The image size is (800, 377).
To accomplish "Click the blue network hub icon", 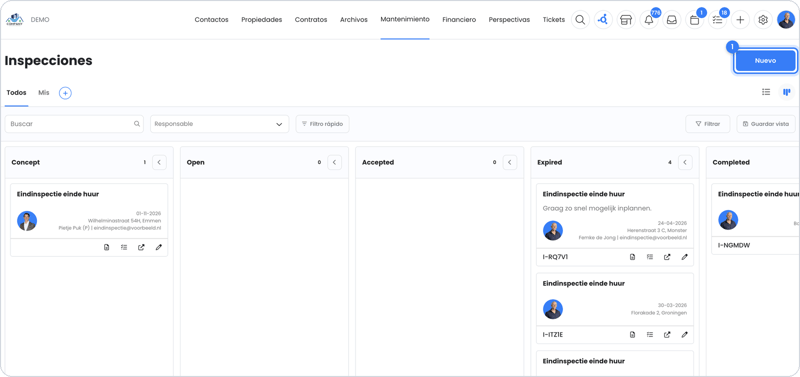I will [x=603, y=20].
